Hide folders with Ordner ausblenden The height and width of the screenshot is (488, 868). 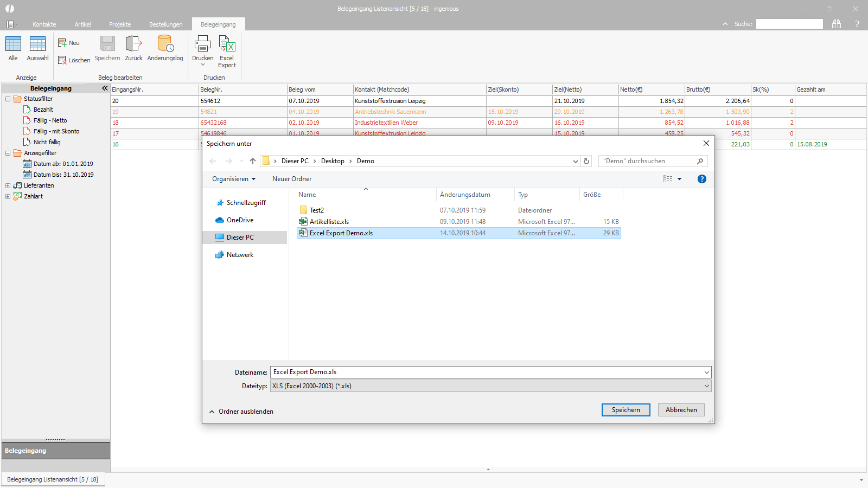[241, 412]
